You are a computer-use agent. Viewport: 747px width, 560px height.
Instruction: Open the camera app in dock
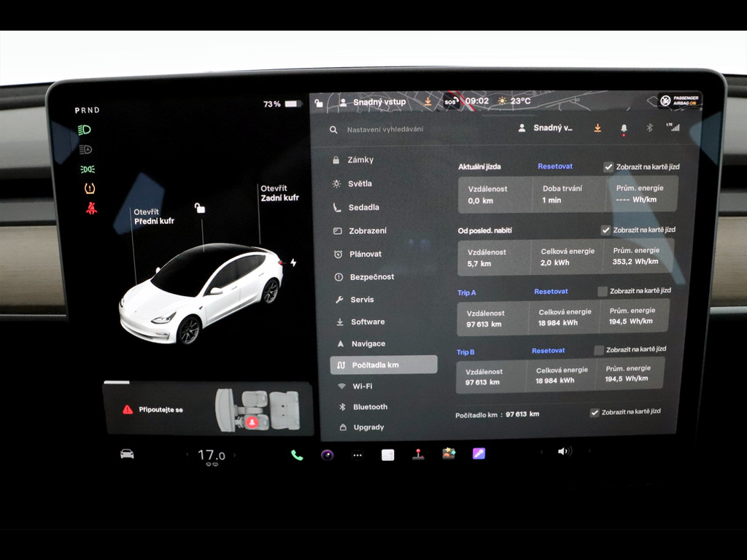pos(328,455)
